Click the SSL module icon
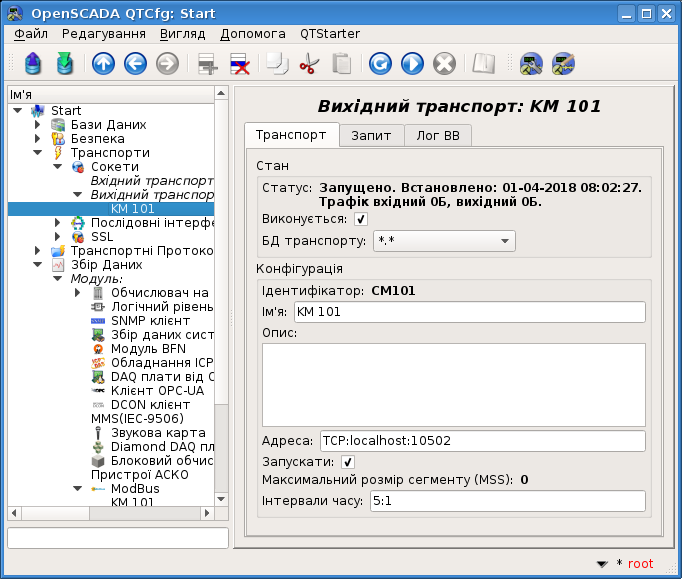This screenshot has width=682, height=579. tap(78, 237)
